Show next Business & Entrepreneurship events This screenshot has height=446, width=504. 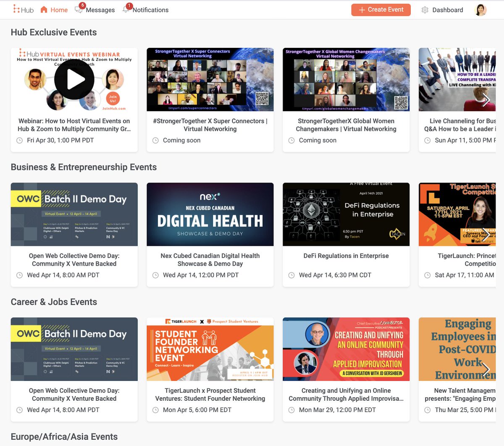tap(486, 235)
